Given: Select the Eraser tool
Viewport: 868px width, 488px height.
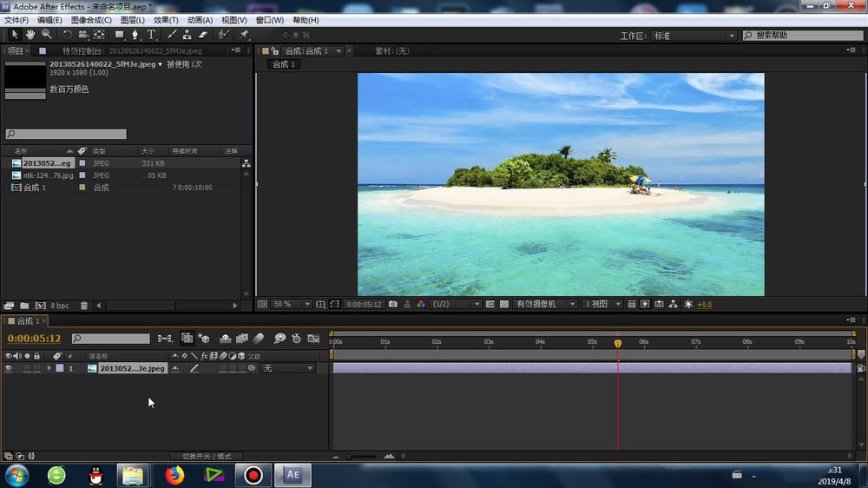Looking at the screenshot, I should tap(203, 35).
